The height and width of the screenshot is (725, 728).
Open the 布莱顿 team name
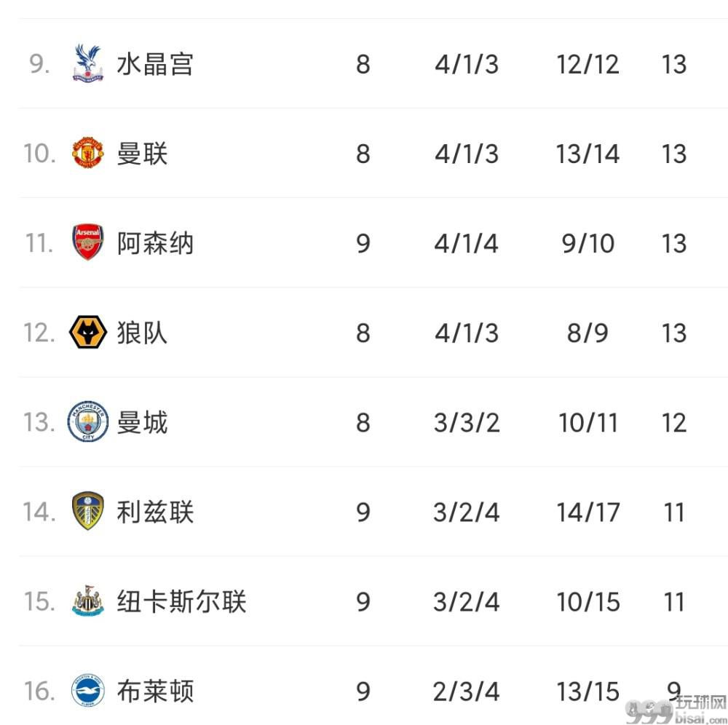pyautogui.click(x=154, y=691)
